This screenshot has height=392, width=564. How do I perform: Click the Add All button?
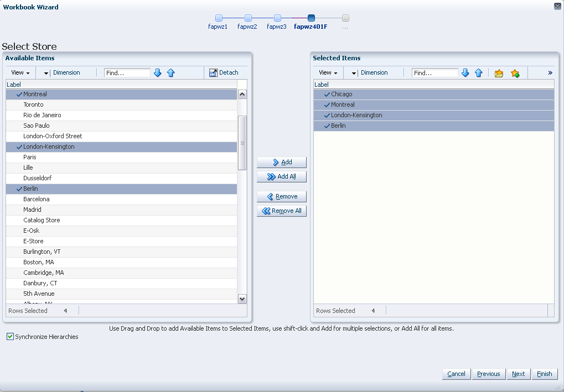[x=282, y=177]
